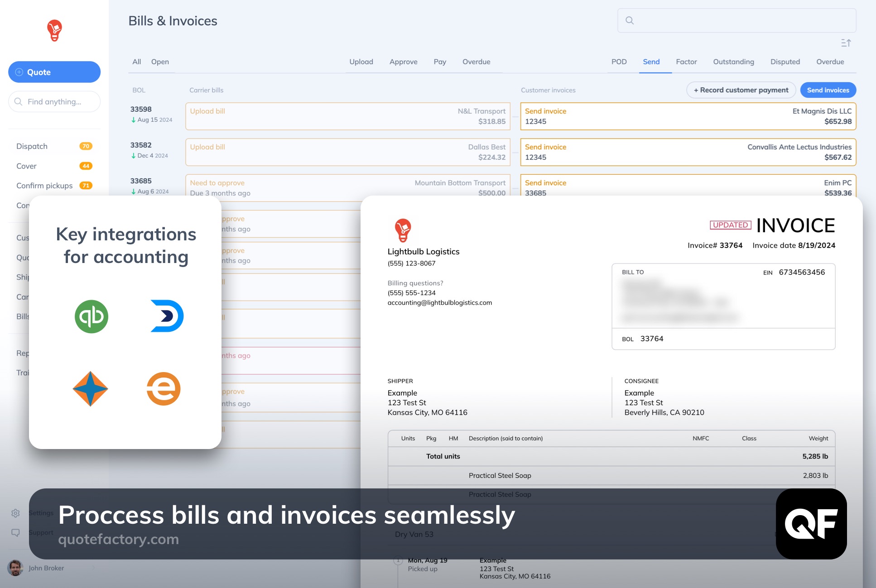
Task: Open the Overdue tab next to Pay
Action: coord(477,62)
